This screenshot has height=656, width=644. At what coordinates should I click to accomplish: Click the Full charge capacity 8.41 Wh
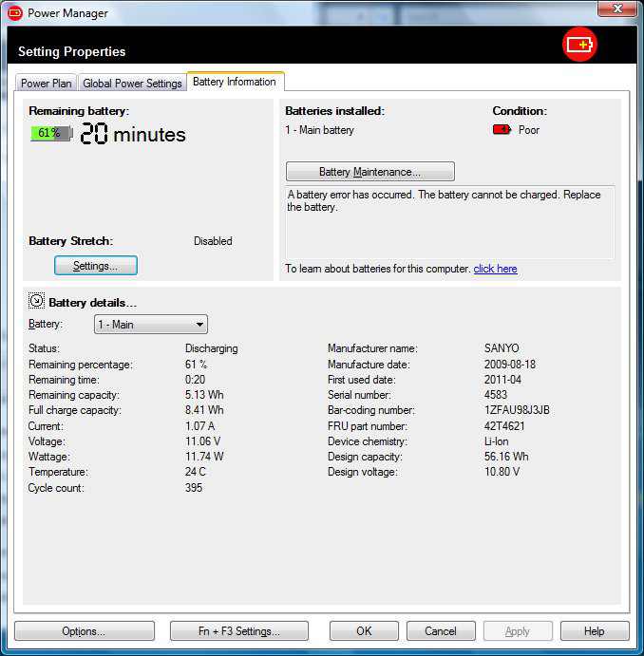coord(204,410)
